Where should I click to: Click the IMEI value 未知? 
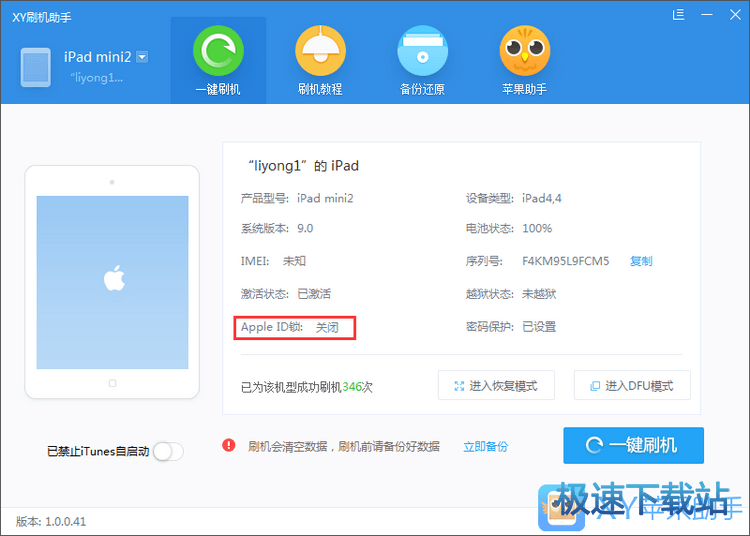[294, 261]
